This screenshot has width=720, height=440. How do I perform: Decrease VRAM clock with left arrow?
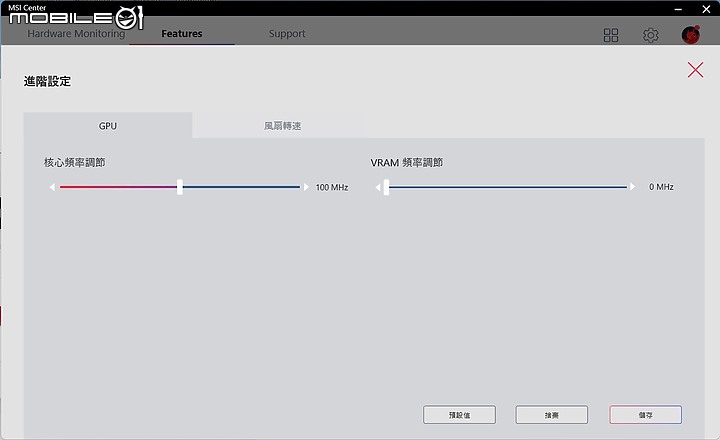tap(378, 187)
